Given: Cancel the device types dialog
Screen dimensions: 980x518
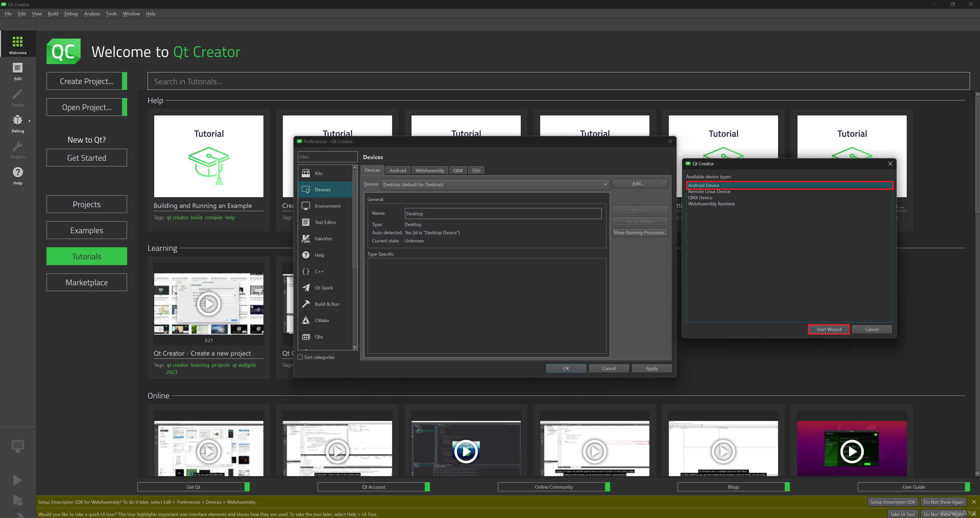Looking at the screenshot, I should click(872, 329).
